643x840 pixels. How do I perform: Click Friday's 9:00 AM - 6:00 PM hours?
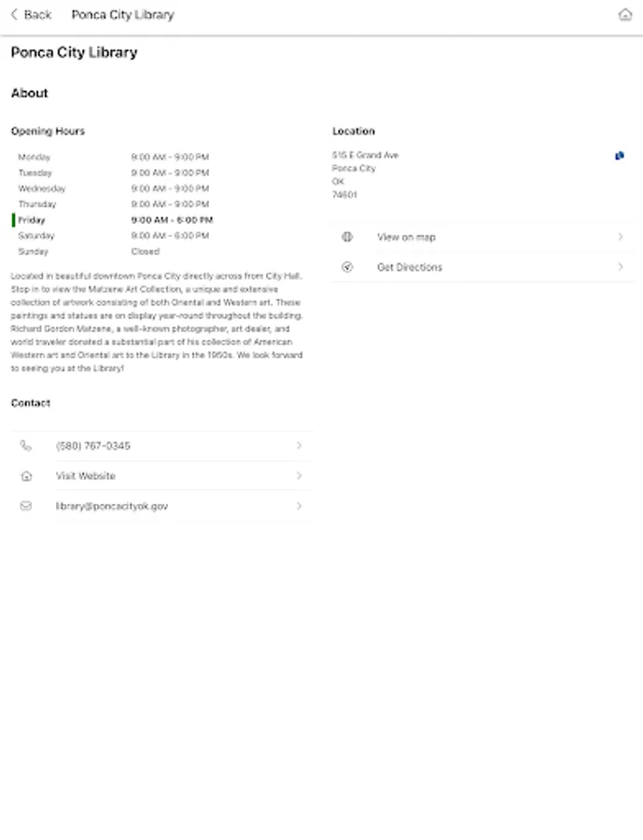172,219
